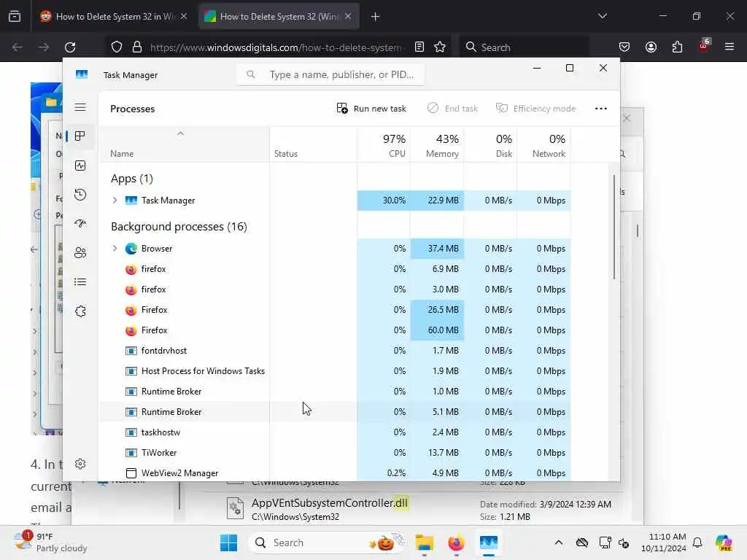Select fontdrvhost process row
This screenshot has width=747, height=560.
[x=335, y=351]
